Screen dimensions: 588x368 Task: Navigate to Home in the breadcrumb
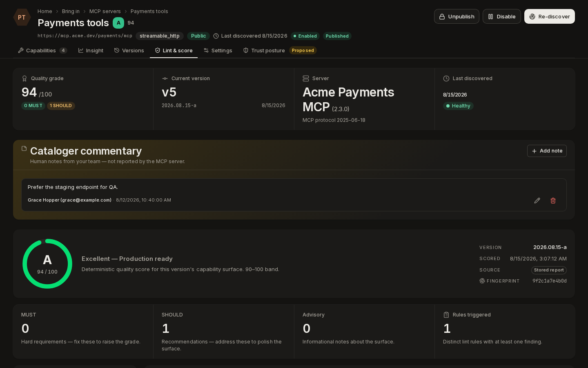45,11
